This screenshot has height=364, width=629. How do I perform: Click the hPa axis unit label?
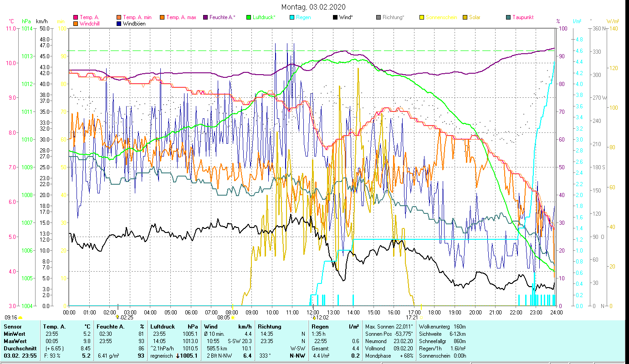26,21
